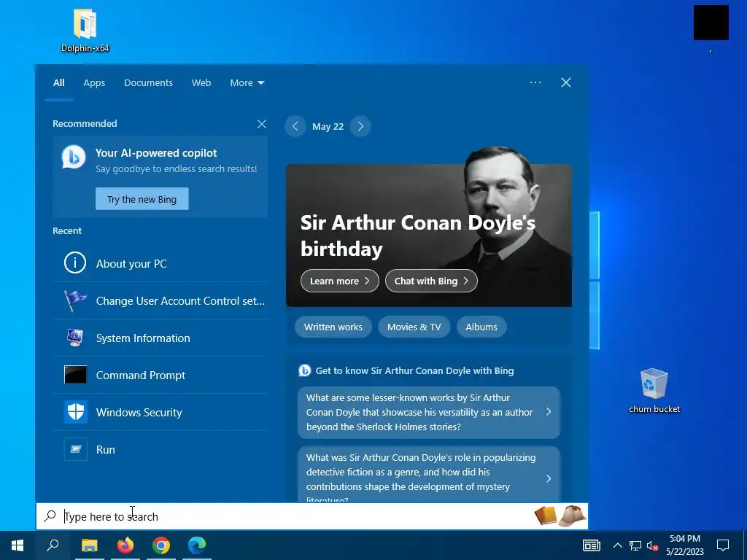Click the Command Prompt black window icon

click(x=75, y=374)
